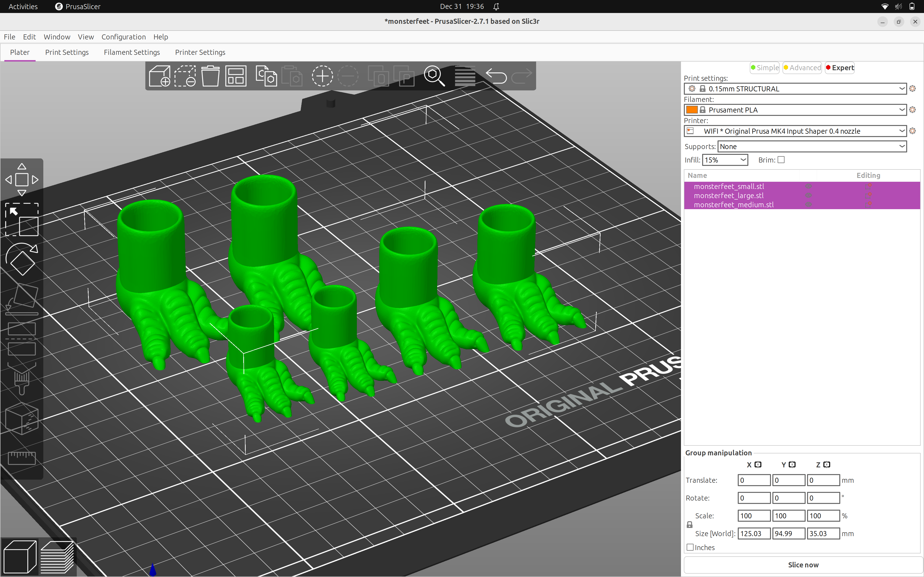Toggle the Brim checkbox
This screenshot has height=577, width=924.
click(781, 160)
